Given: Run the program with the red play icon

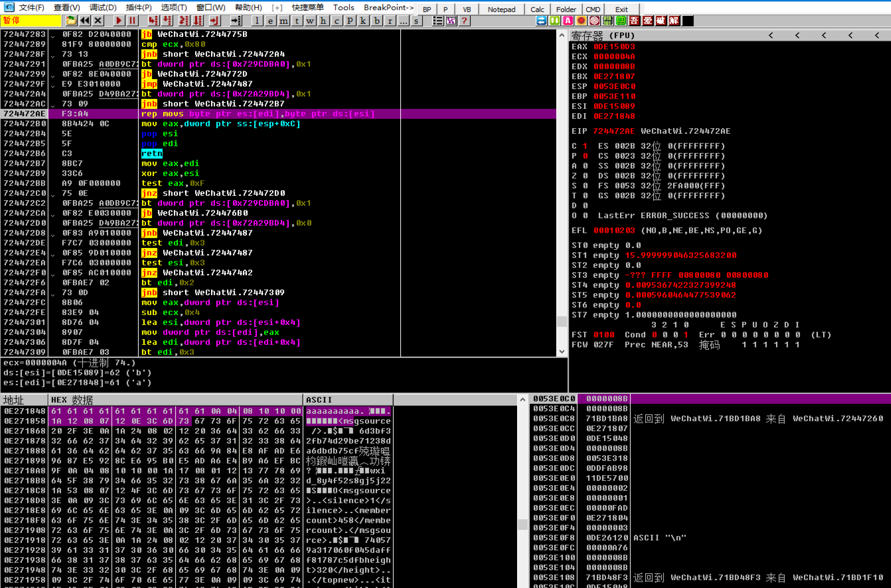Looking at the screenshot, I should (x=118, y=21).
